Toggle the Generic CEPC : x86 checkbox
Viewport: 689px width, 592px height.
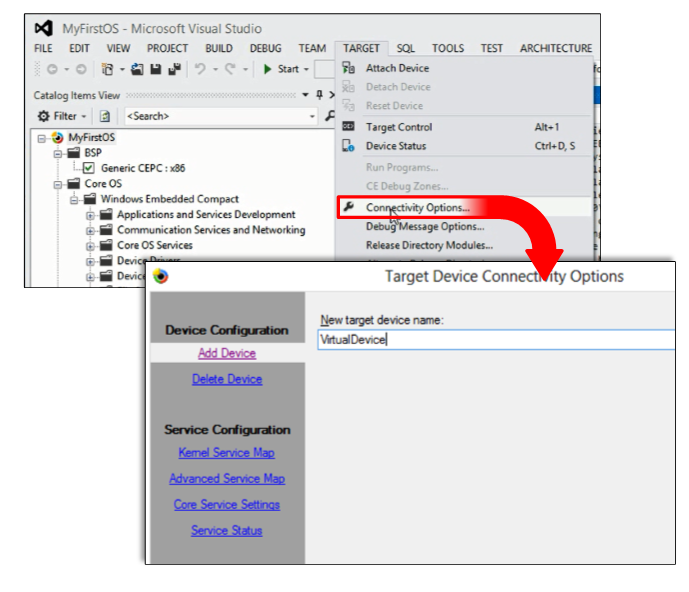click(89, 168)
